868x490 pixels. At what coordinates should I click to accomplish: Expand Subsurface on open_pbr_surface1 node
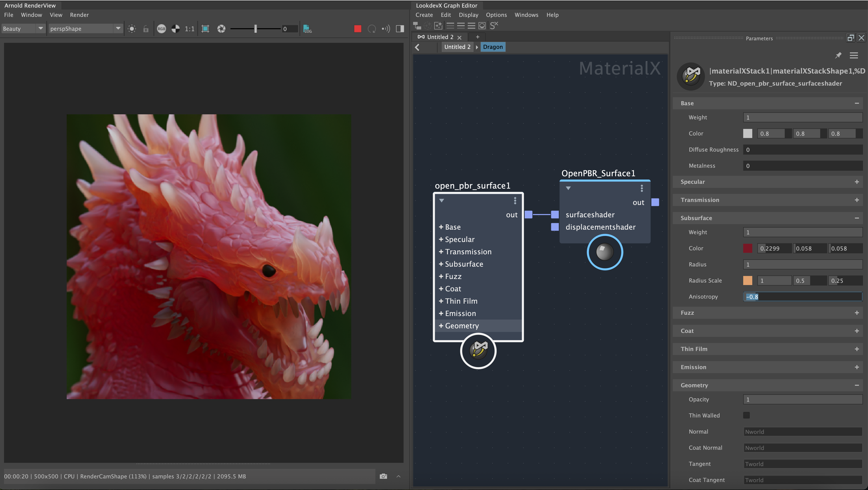(441, 264)
